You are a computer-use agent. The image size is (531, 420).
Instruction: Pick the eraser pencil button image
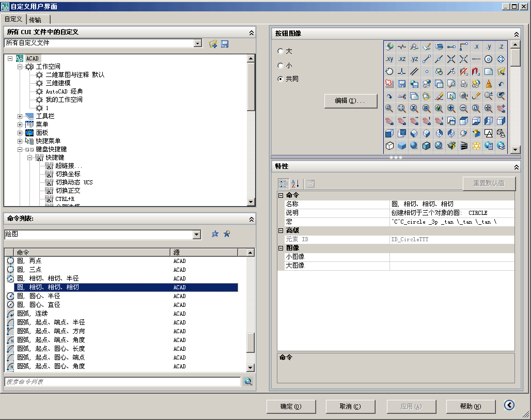click(x=439, y=96)
